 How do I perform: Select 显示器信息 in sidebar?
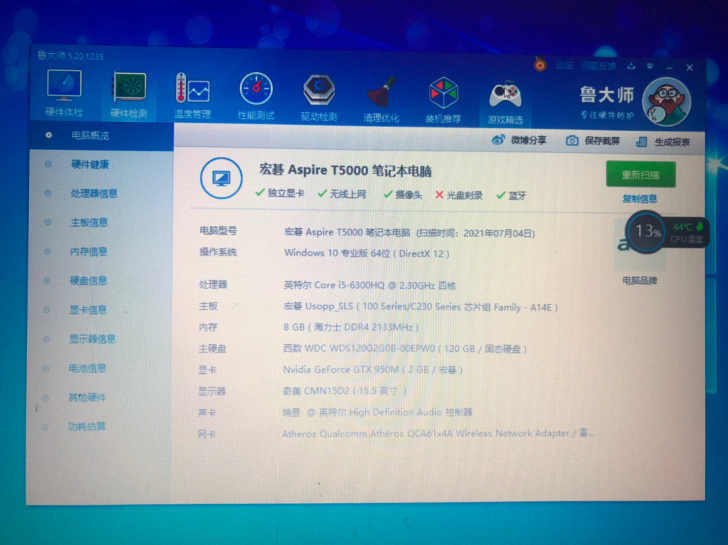coord(92,339)
